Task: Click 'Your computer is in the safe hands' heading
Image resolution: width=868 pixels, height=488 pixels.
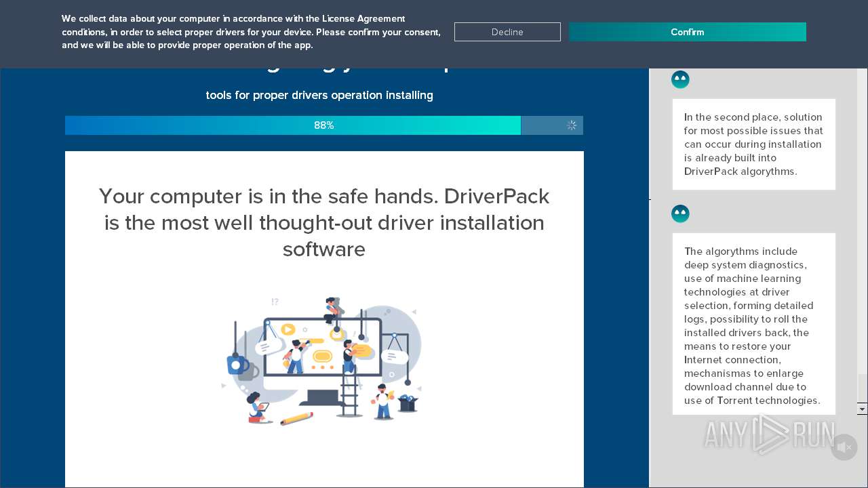Action: pos(324,222)
